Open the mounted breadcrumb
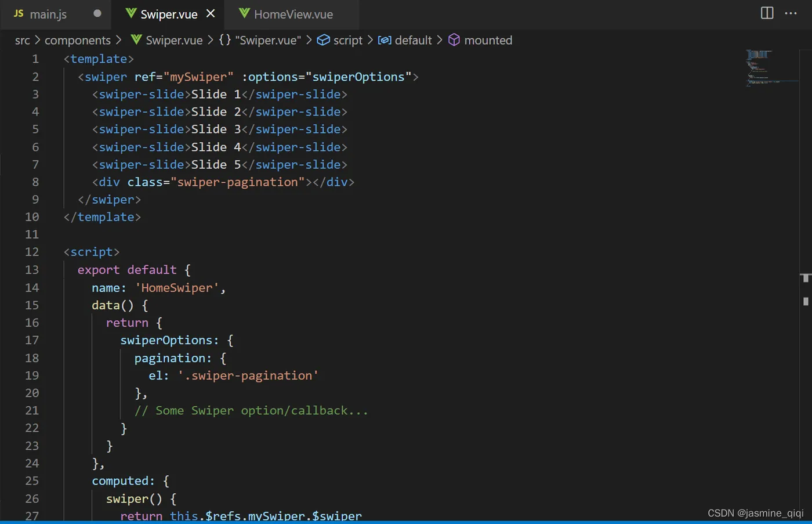Screen dimensions: 812x524 pos(488,40)
